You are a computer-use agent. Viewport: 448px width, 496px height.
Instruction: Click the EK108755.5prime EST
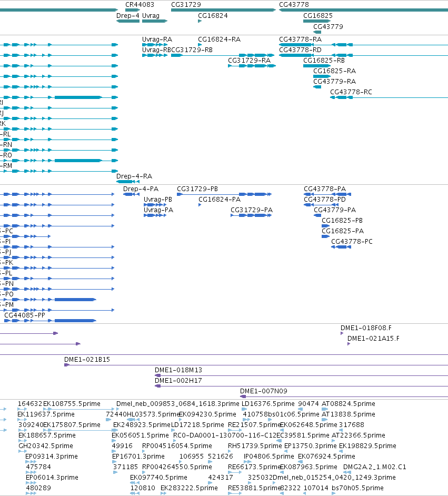tap(79, 409)
